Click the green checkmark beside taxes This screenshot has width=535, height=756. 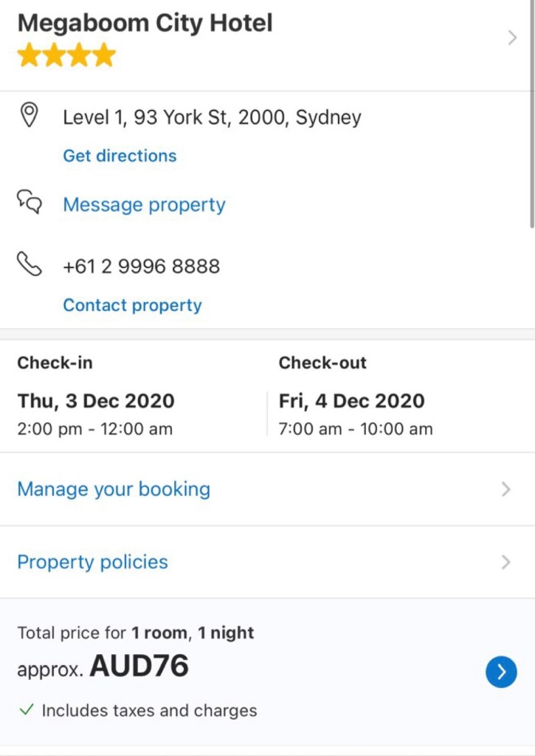[x=27, y=710]
